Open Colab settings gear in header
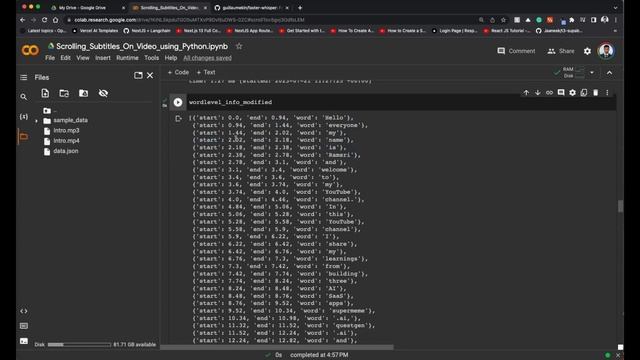 587,51
